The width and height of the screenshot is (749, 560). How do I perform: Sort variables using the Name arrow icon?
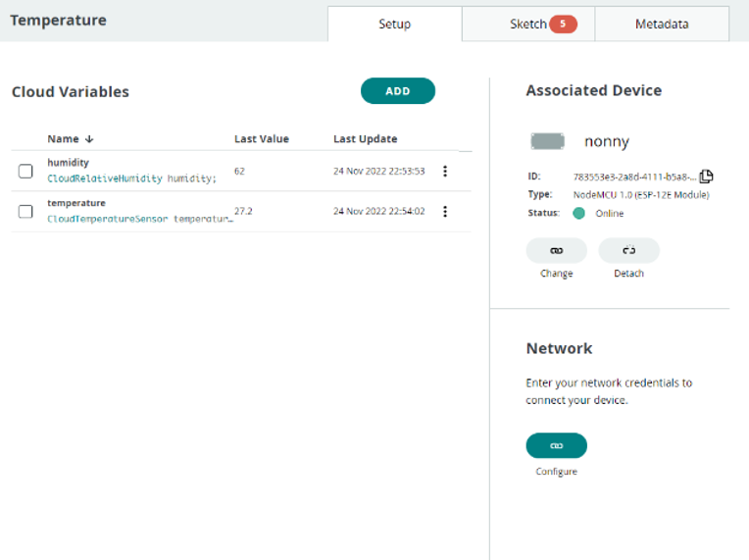click(x=89, y=139)
